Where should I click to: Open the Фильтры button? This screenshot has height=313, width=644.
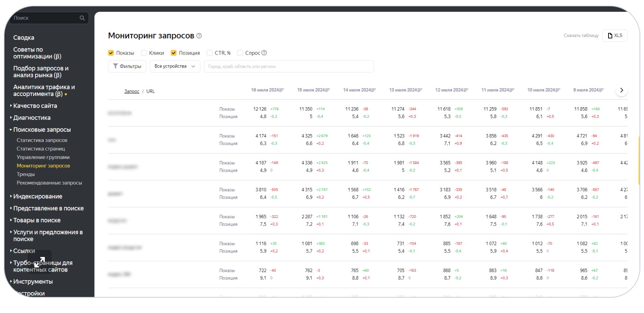127,66
